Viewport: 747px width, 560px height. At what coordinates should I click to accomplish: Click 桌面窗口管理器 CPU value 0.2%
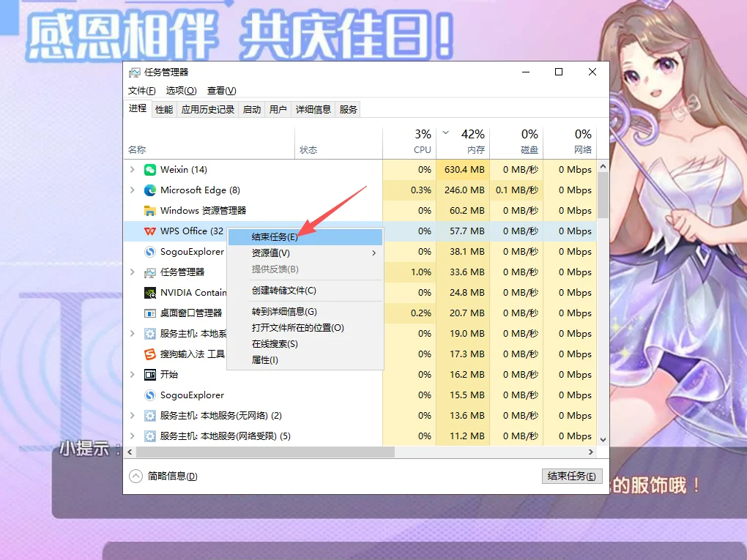click(420, 313)
